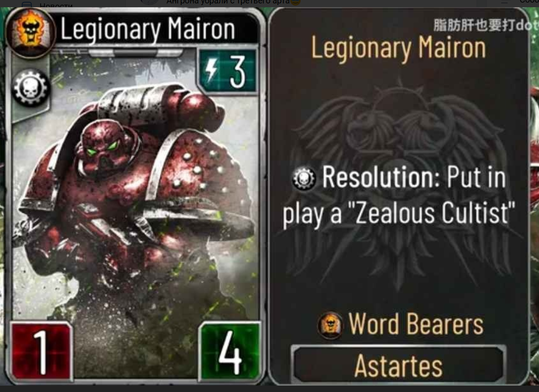Click the energy cost 3 badge
539x392 pixels.
[x=228, y=71]
